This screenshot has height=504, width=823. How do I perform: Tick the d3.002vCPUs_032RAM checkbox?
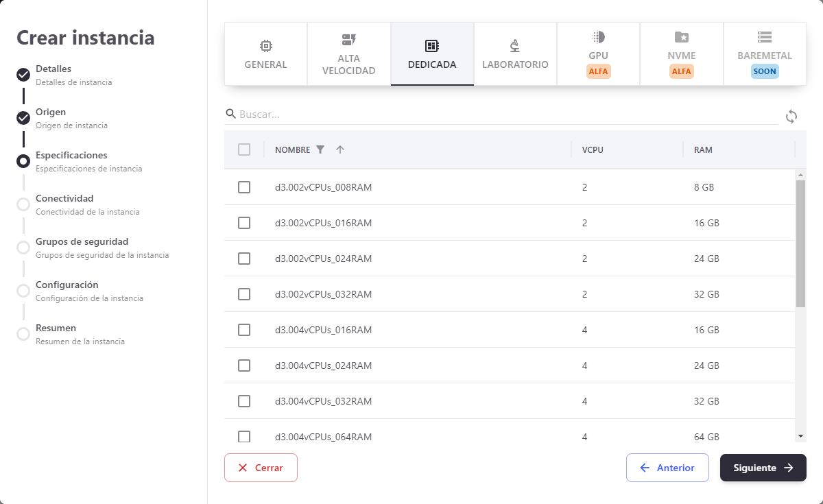(244, 294)
